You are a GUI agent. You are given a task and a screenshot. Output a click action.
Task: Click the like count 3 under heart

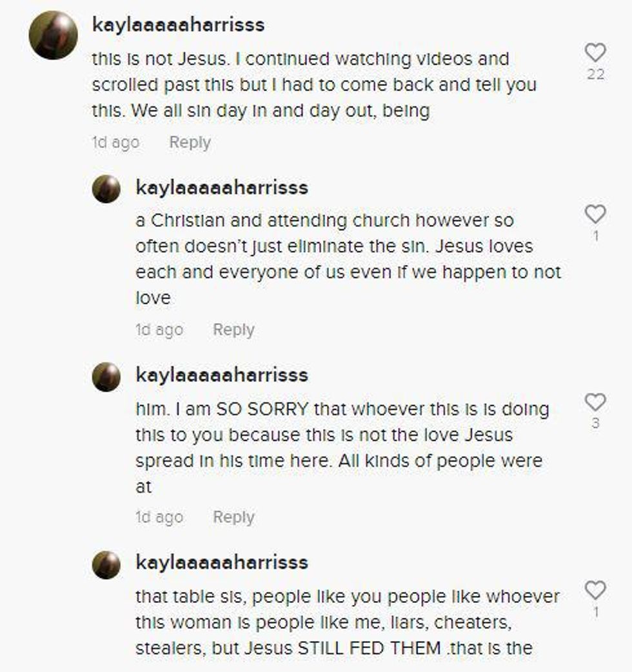[595, 424]
